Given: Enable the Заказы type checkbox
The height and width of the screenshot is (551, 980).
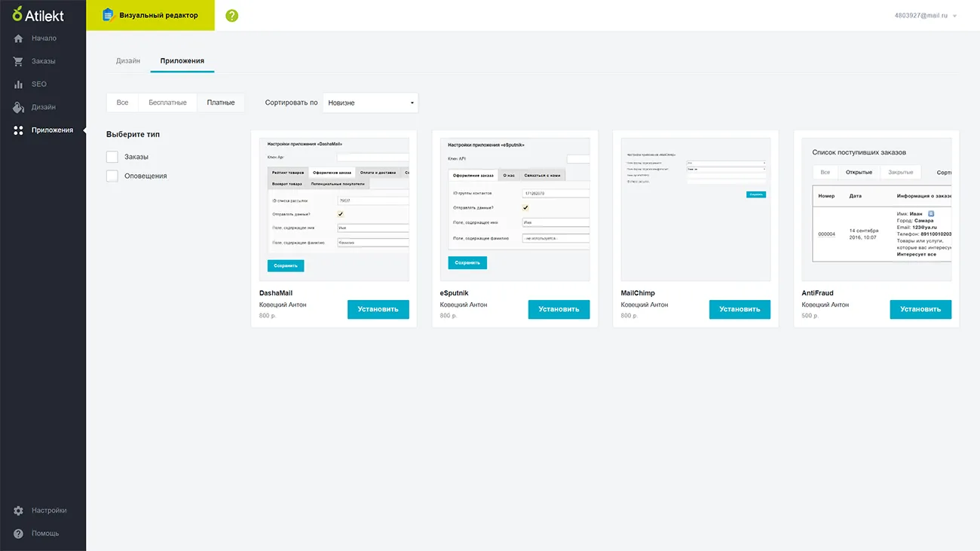Looking at the screenshot, I should 112,157.
